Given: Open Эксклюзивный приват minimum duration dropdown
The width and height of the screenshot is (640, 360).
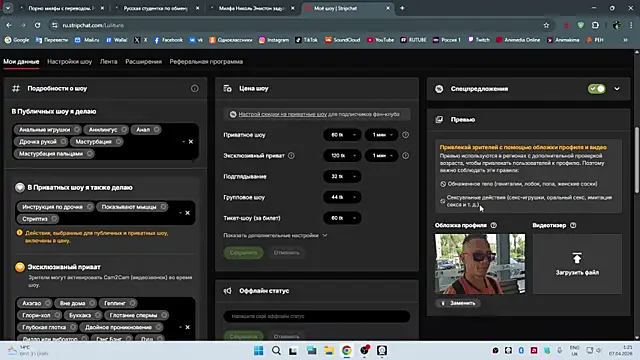Looking at the screenshot, I should pyautogui.click(x=381, y=156).
